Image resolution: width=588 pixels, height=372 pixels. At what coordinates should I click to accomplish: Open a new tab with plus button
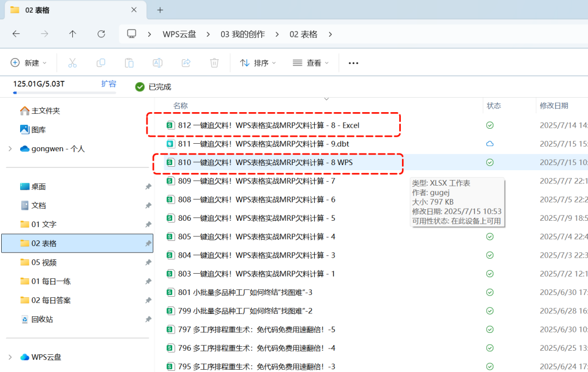tap(160, 10)
